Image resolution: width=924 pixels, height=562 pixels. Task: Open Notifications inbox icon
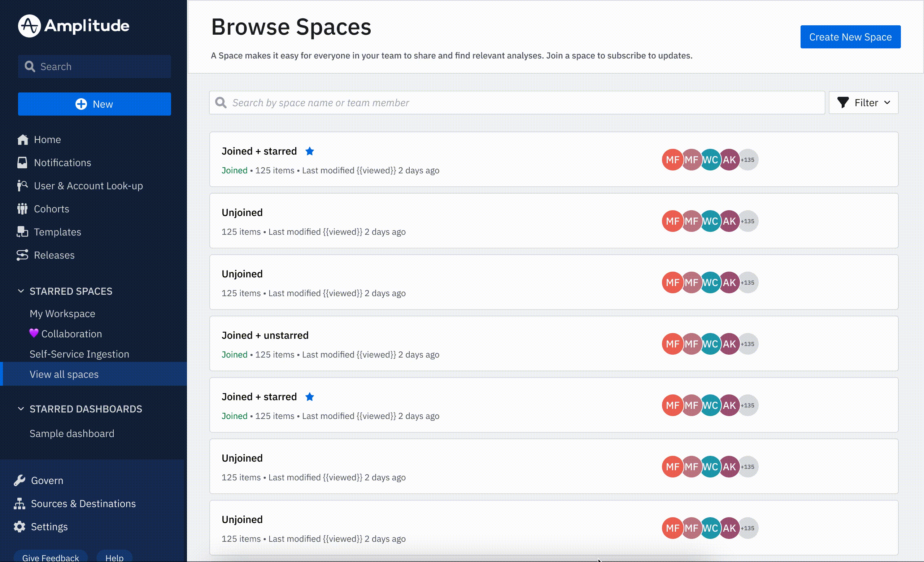(x=22, y=163)
